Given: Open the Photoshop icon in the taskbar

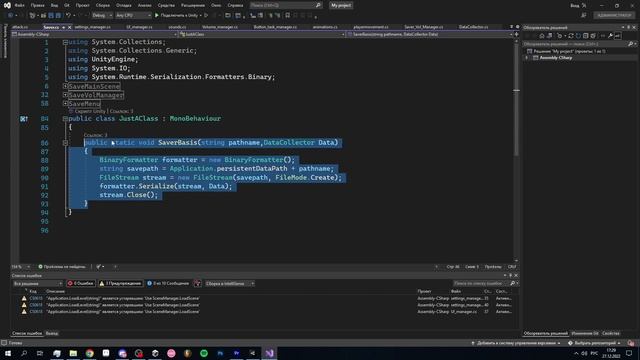Looking at the screenshot, I should click(220, 353).
